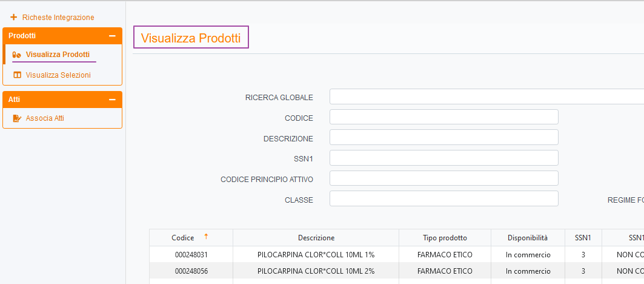Click into the Descrizione input field

[x=443, y=137]
